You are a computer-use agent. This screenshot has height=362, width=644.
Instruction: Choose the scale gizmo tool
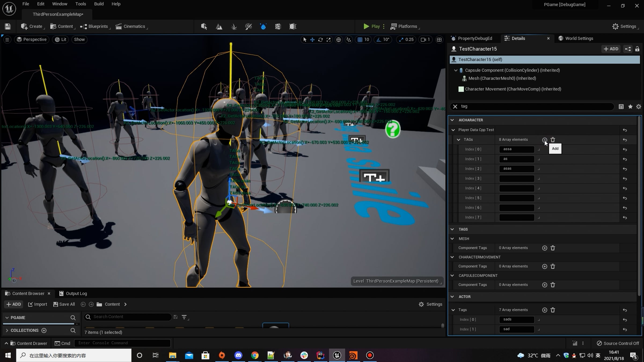(x=328, y=40)
